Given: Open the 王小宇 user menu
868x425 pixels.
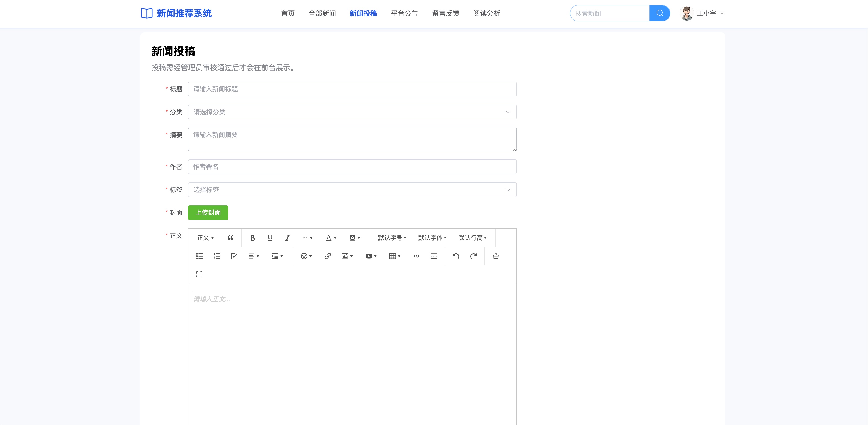Looking at the screenshot, I should (x=710, y=13).
